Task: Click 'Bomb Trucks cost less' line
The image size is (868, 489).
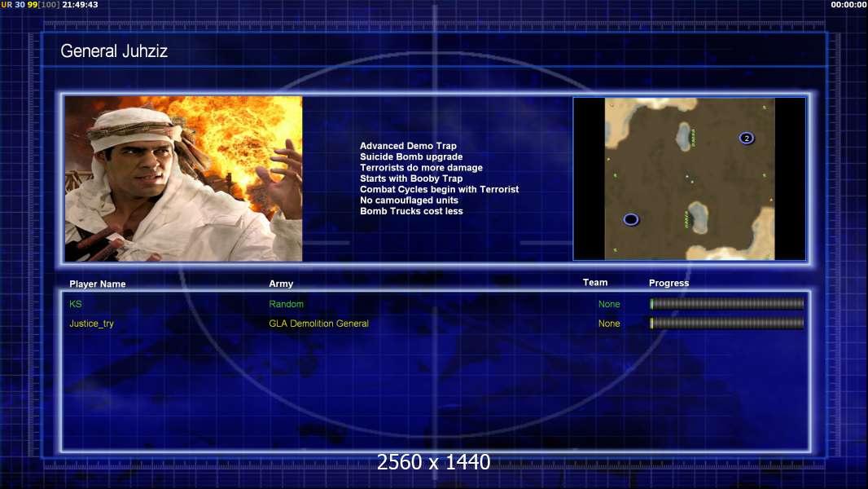Action: pyautogui.click(x=411, y=211)
